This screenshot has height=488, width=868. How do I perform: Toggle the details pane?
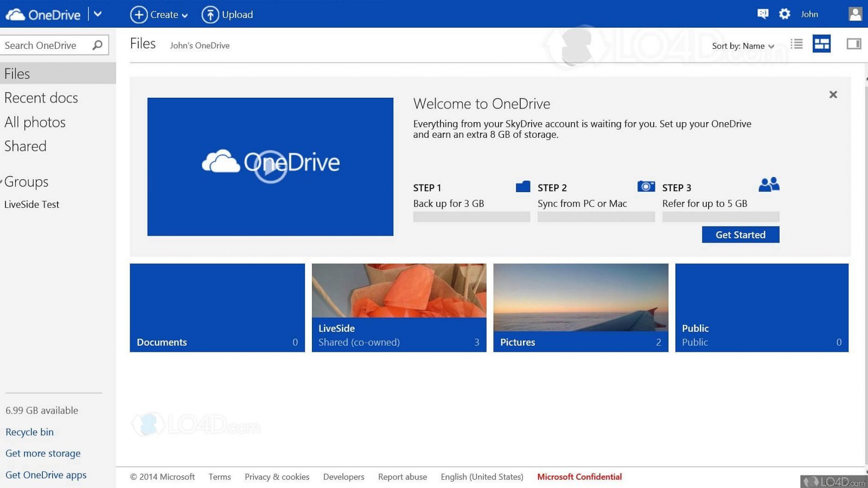pos(853,44)
